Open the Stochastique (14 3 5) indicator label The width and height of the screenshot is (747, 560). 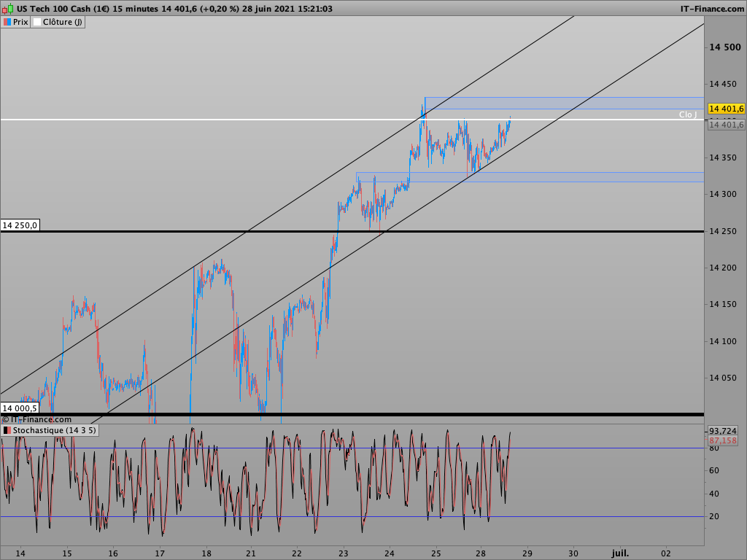point(50,430)
